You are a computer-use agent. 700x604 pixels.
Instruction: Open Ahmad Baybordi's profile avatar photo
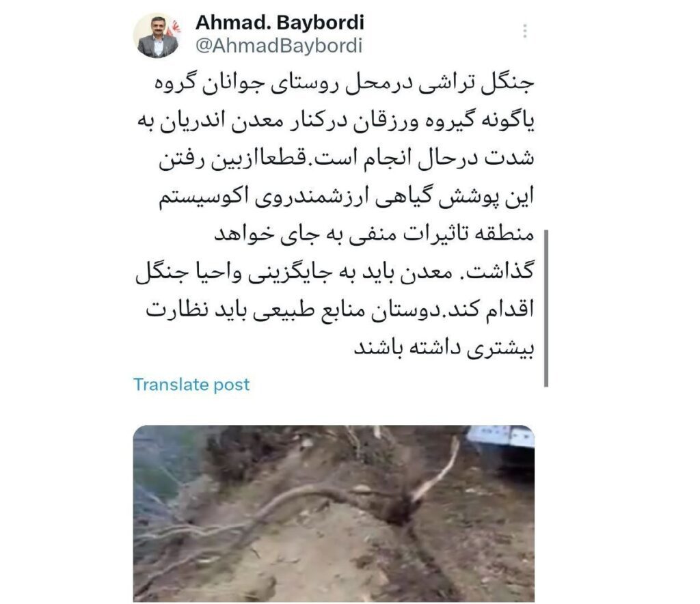click(x=157, y=36)
